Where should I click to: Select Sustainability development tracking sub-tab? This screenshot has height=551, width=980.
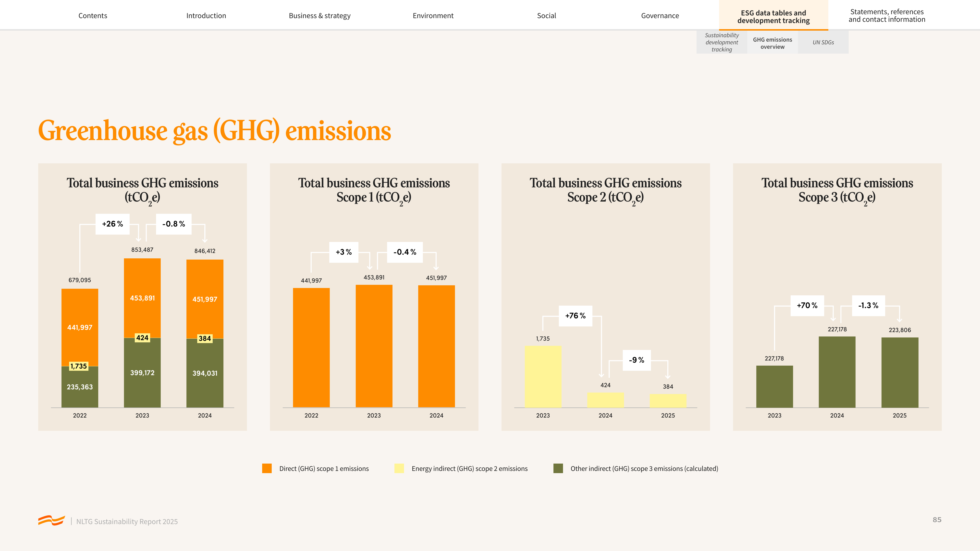click(x=722, y=42)
